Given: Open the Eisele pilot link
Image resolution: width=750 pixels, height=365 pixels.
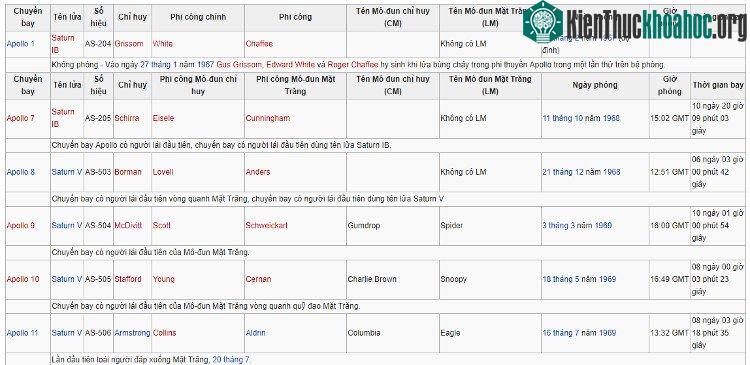Looking at the screenshot, I should 164,118.
